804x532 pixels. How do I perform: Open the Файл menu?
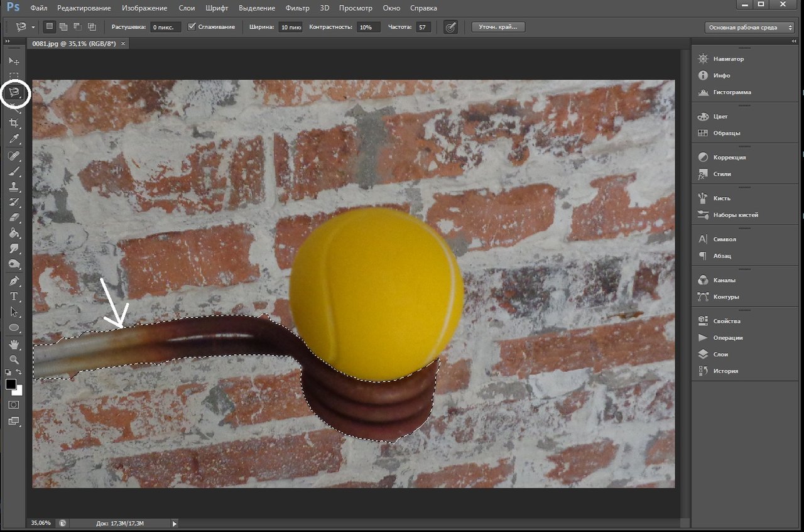[38, 8]
